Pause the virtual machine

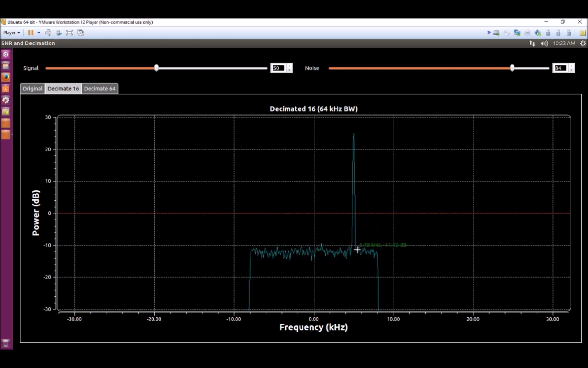point(31,33)
